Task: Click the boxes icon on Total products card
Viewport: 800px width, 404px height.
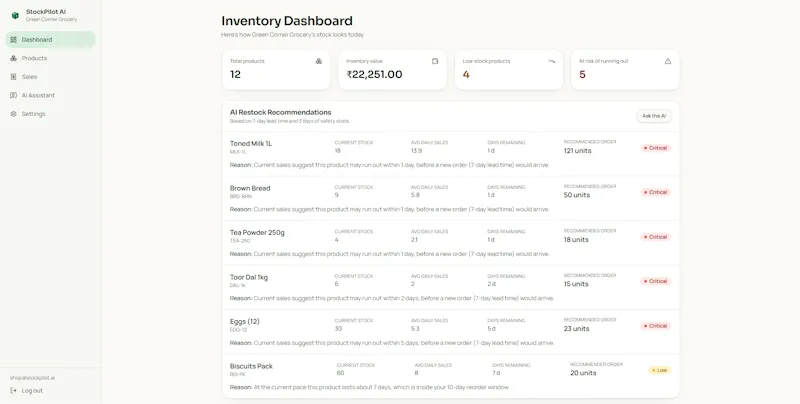Action: [319, 61]
